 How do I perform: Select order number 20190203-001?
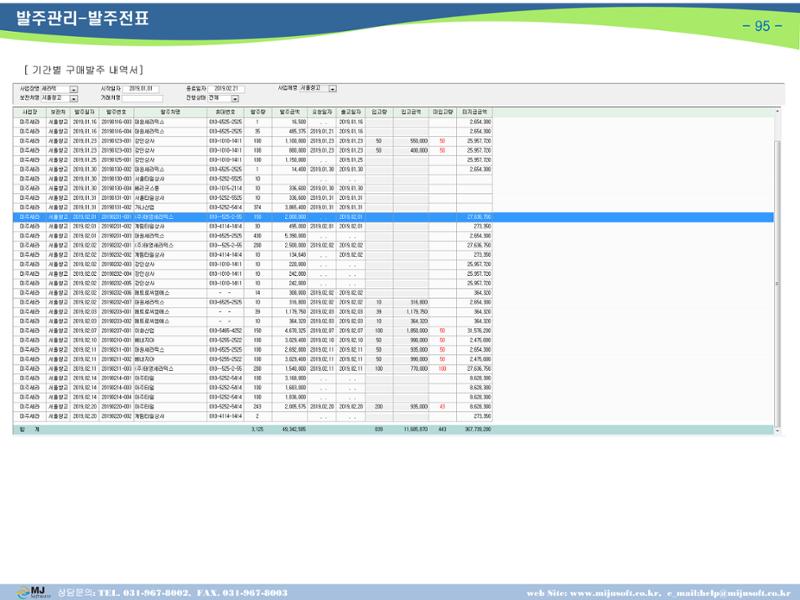pyautogui.click(x=116, y=312)
